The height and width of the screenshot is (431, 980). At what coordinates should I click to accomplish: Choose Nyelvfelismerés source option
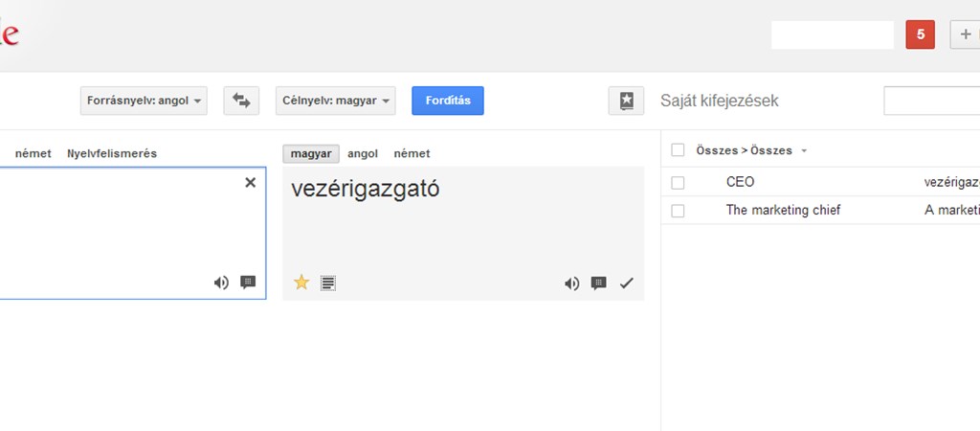click(x=112, y=154)
